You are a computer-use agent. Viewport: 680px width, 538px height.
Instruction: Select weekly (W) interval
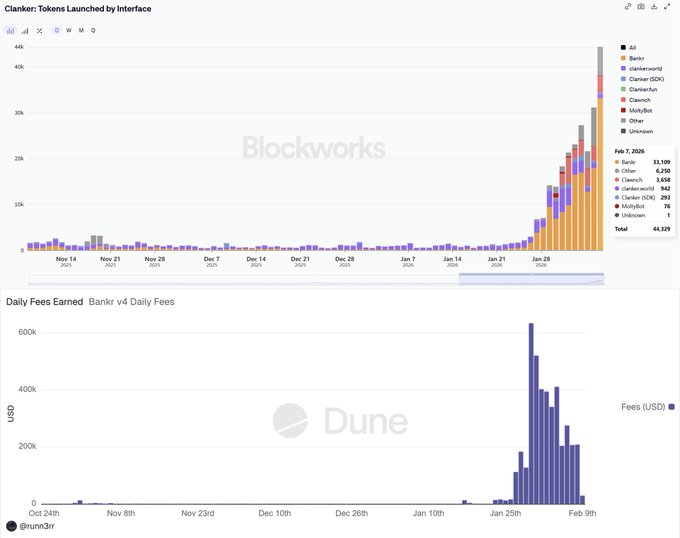click(x=69, y=30)
